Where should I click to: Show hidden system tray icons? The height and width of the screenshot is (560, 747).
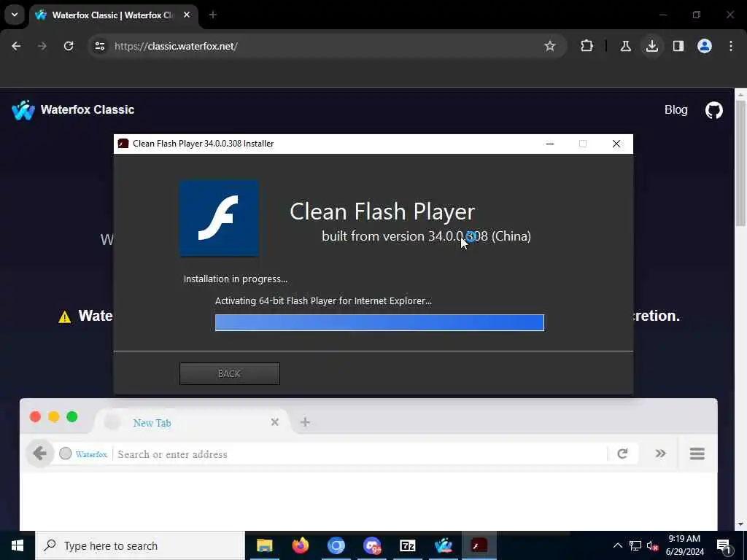coord(617,545)
